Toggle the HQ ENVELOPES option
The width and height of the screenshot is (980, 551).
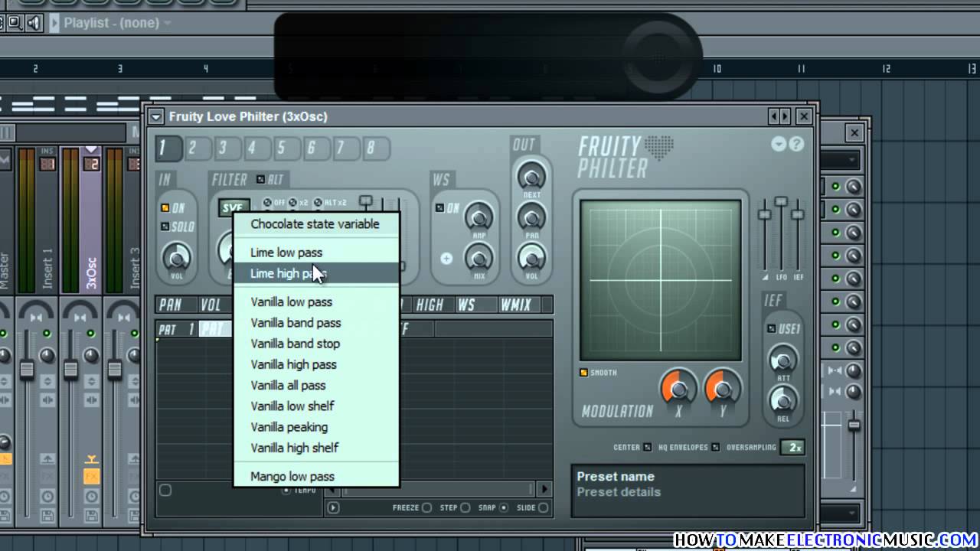coord(716,448)
